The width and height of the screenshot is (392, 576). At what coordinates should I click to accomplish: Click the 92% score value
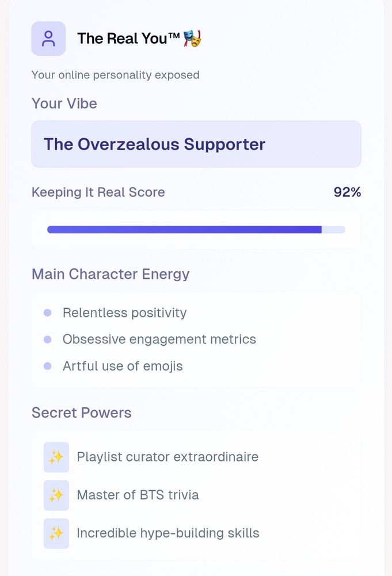click(x=347, y=192)
